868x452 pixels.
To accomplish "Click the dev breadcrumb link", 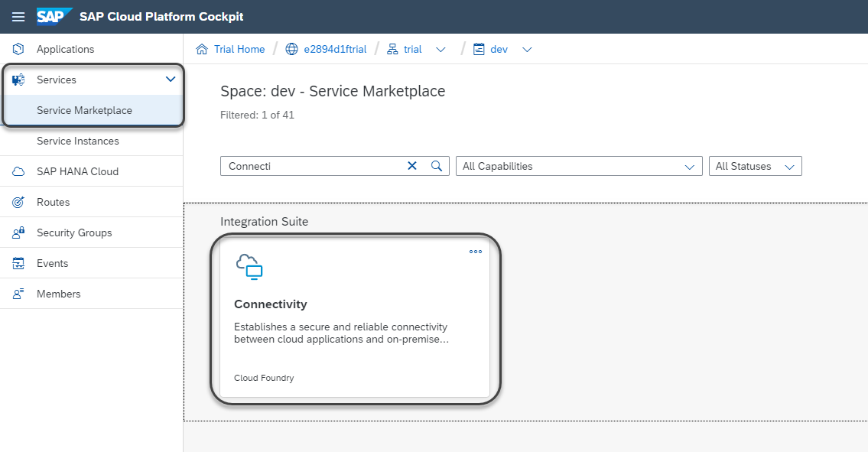I will point(499,49).
